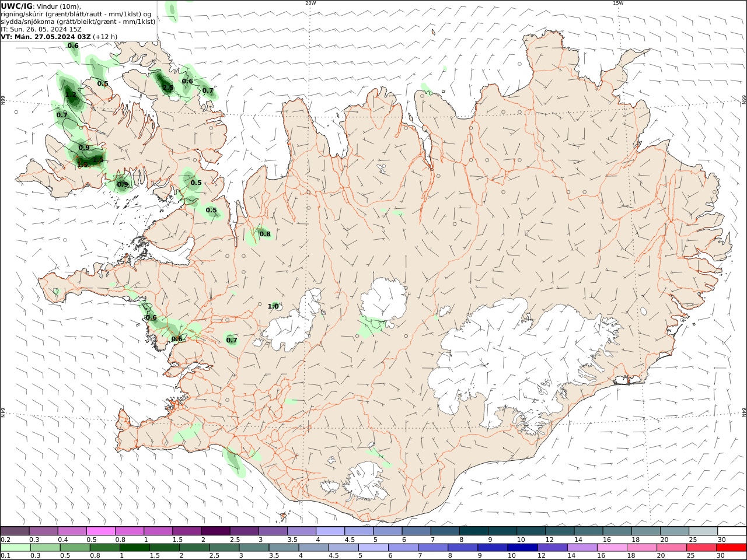Viewport: 747px width, 560px height.
Task: Click the 1.5 value in the dark green patch
Action: [x=97, y=159]
